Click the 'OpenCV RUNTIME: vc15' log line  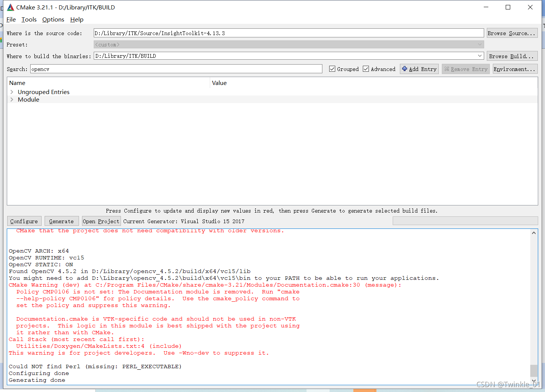coord(46,258)
